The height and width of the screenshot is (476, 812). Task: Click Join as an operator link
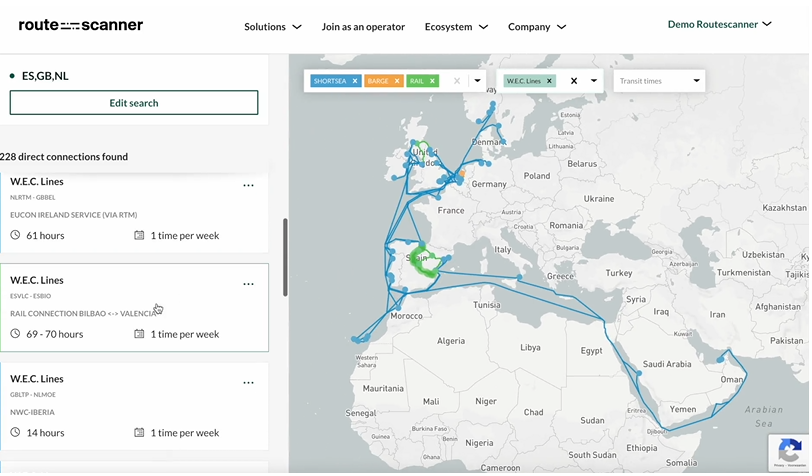pyautogui.click(x=363, y=27)
